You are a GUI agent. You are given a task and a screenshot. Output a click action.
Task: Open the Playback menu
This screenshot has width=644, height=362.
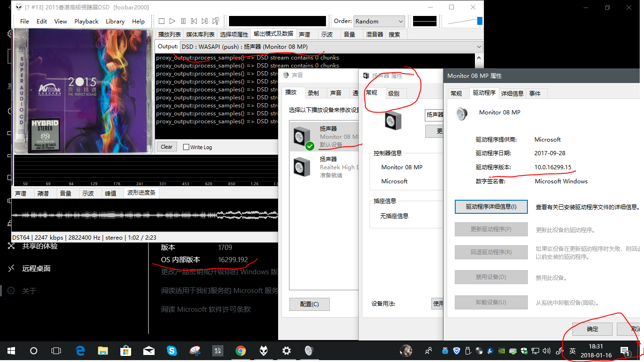(86, 21)
